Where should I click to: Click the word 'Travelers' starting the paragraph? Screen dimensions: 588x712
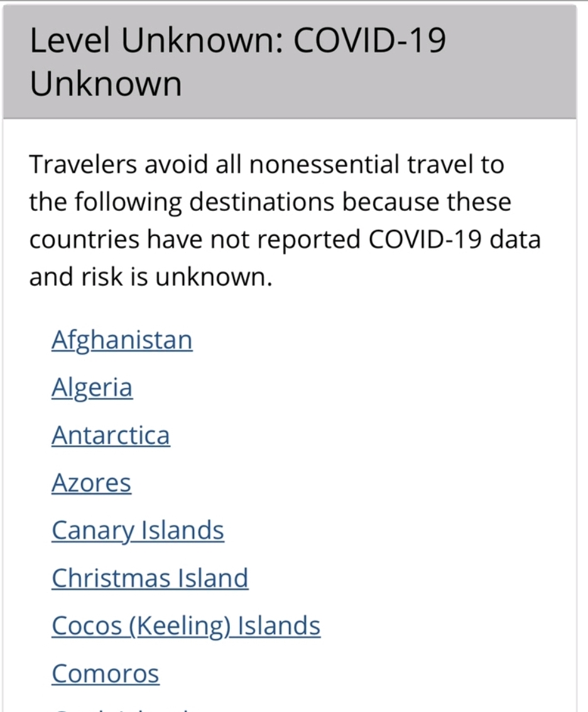83,165
